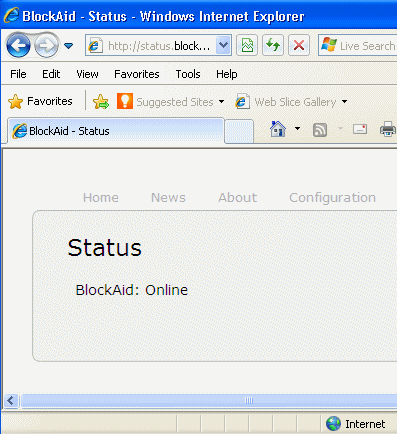The width and height of the screenshot is (397, 434).
Task: Click the Internet Explorer title bar icon
Action: coord(11,15)
